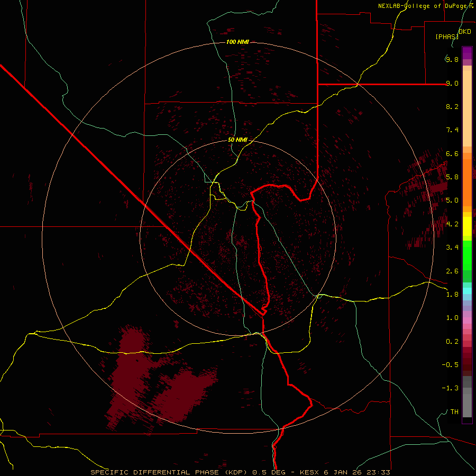476x476 pixels.
Task: Select the 4.2 value on the color scale
Action: 452,224
